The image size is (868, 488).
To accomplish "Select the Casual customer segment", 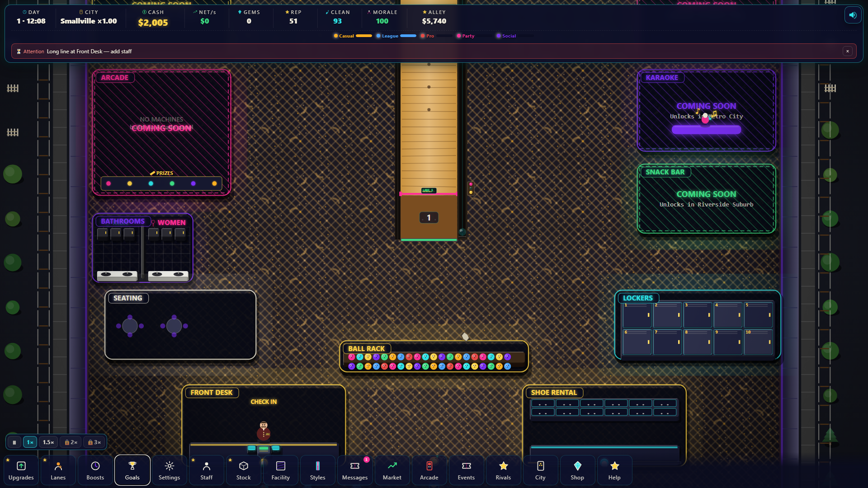I will (x=353, y=36).
